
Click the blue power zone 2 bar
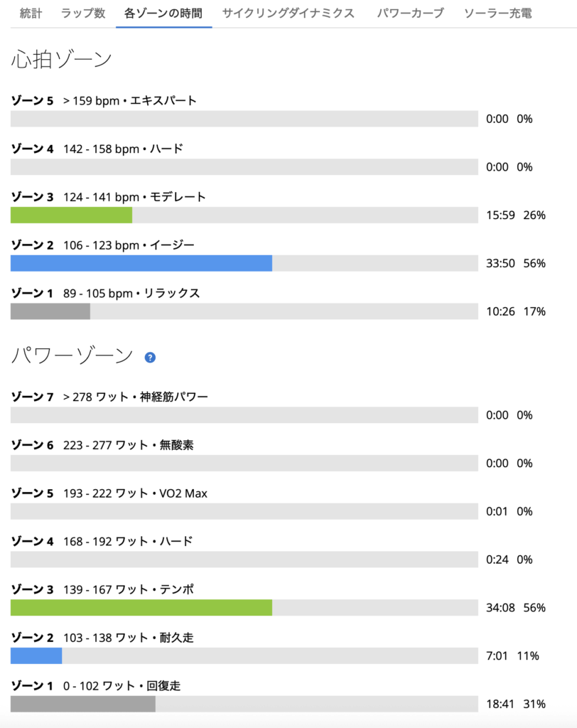click(36, 655)
